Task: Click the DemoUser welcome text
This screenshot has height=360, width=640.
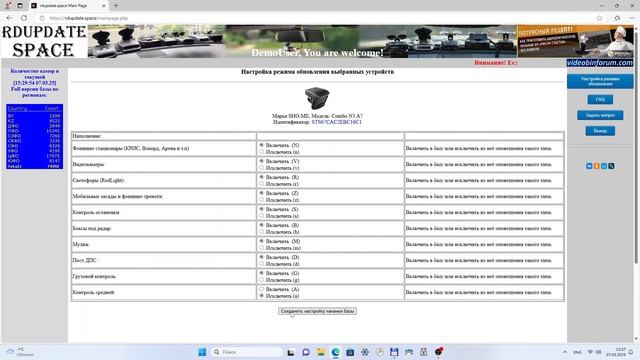Action: pos(317,53)
